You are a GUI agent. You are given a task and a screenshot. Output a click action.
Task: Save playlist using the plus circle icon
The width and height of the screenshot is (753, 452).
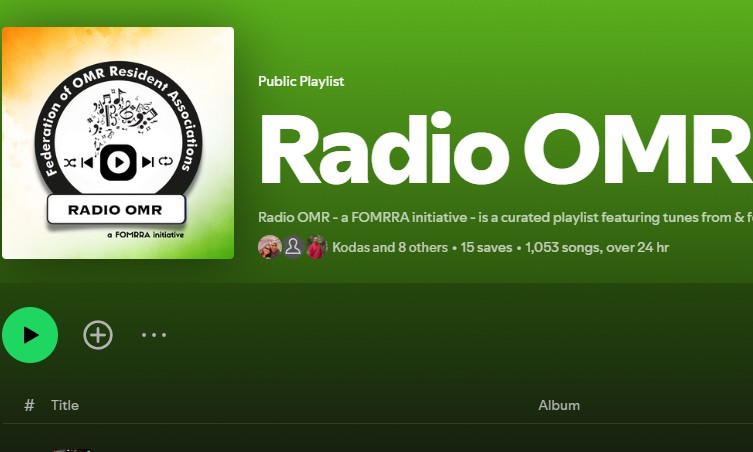tap(98, 335)
